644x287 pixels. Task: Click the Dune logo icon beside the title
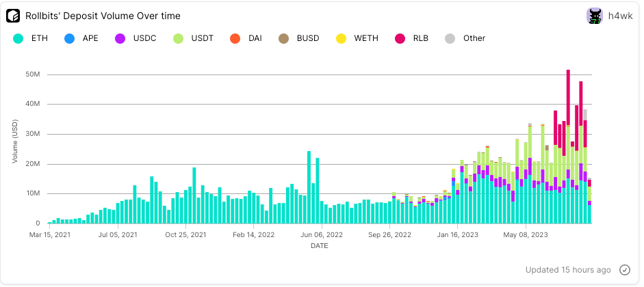pyautogui.click(x=13, y=16)
